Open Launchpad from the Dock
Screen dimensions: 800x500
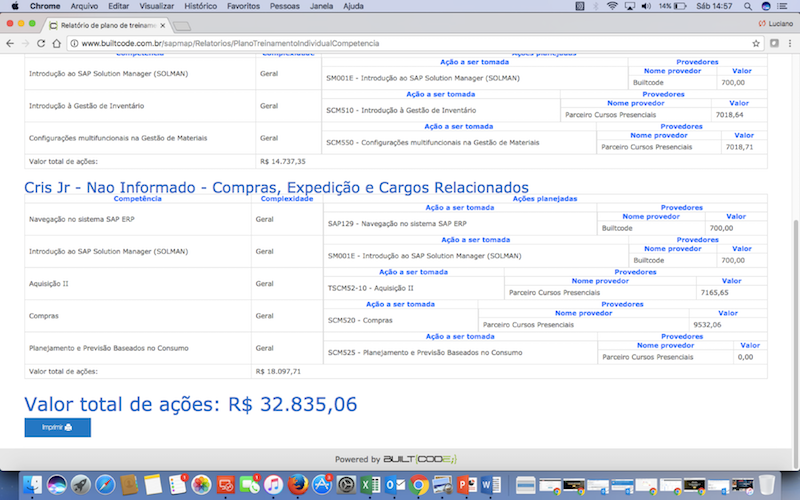pyautogui.click(x=81, y=484)
